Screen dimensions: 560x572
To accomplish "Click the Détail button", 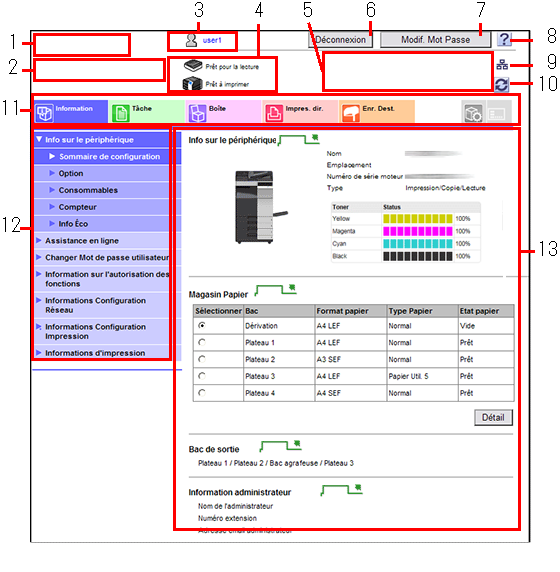I will [x=493, y=417].
